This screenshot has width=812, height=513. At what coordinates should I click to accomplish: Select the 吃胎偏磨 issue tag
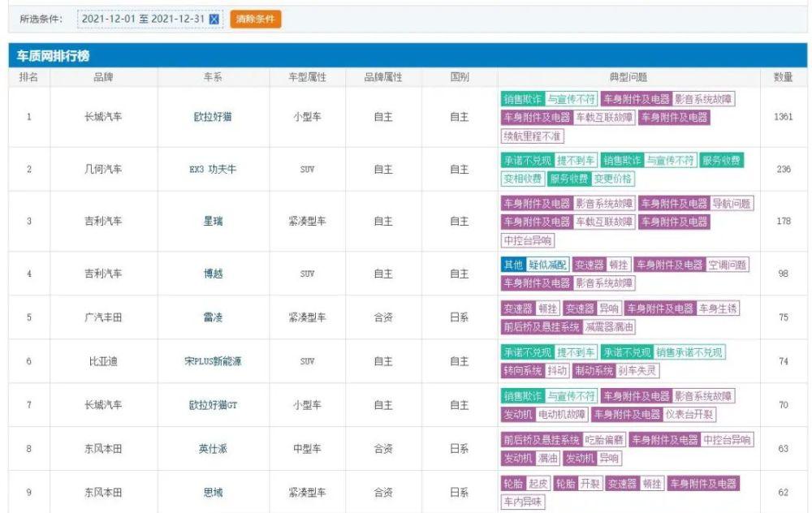tap(604, 440)
